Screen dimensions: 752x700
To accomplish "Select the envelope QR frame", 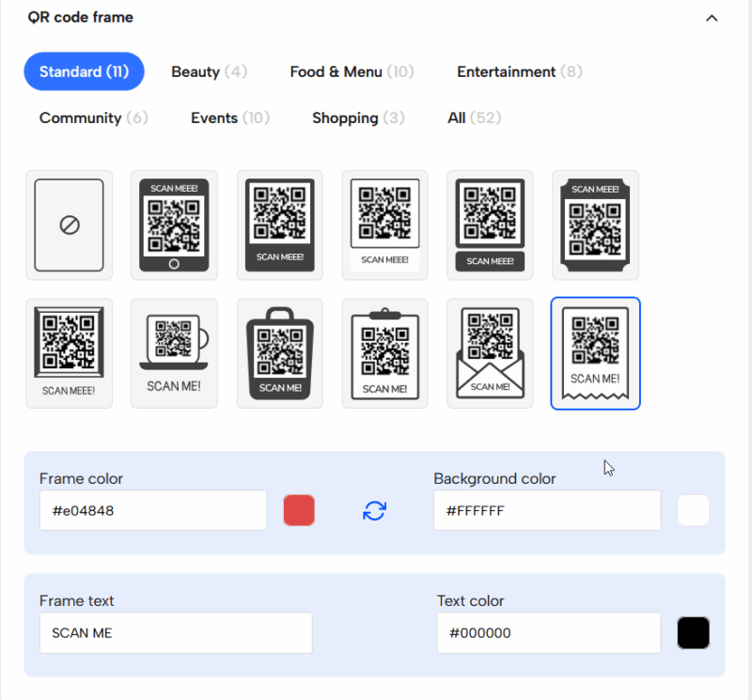I will pos(490,353).
